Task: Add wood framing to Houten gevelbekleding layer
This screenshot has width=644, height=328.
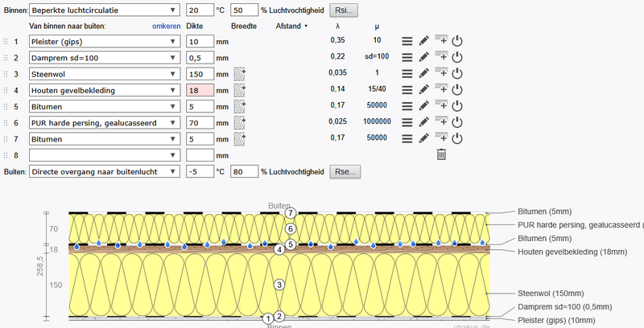Action: point(239,90)
